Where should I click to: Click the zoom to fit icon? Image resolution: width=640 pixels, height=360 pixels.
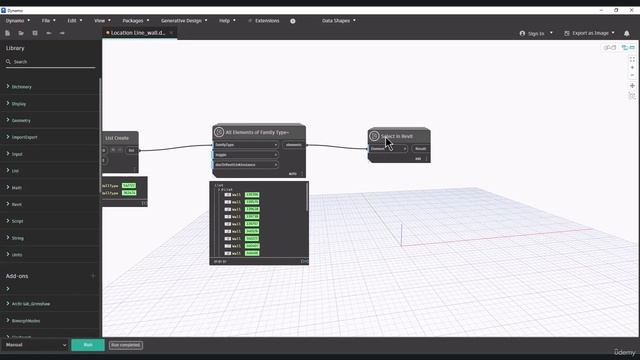(632, 59)
